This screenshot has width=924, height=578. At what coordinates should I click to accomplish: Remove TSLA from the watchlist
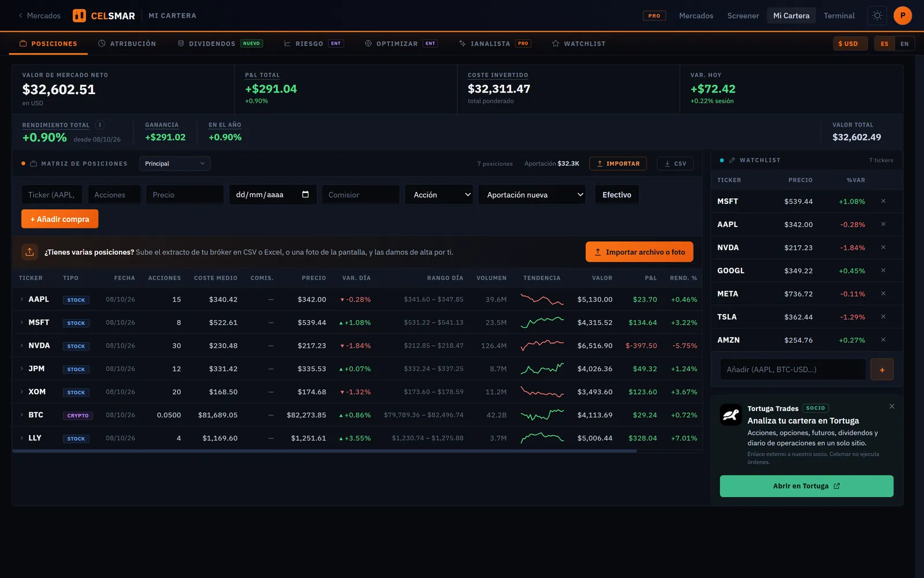click(883, 317)
